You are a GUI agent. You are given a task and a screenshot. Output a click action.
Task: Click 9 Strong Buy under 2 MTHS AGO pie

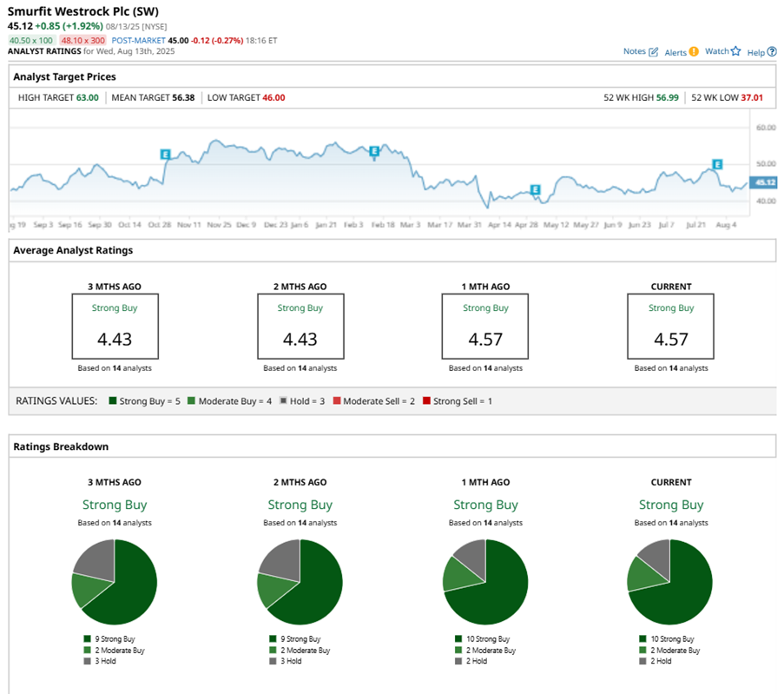300,639
